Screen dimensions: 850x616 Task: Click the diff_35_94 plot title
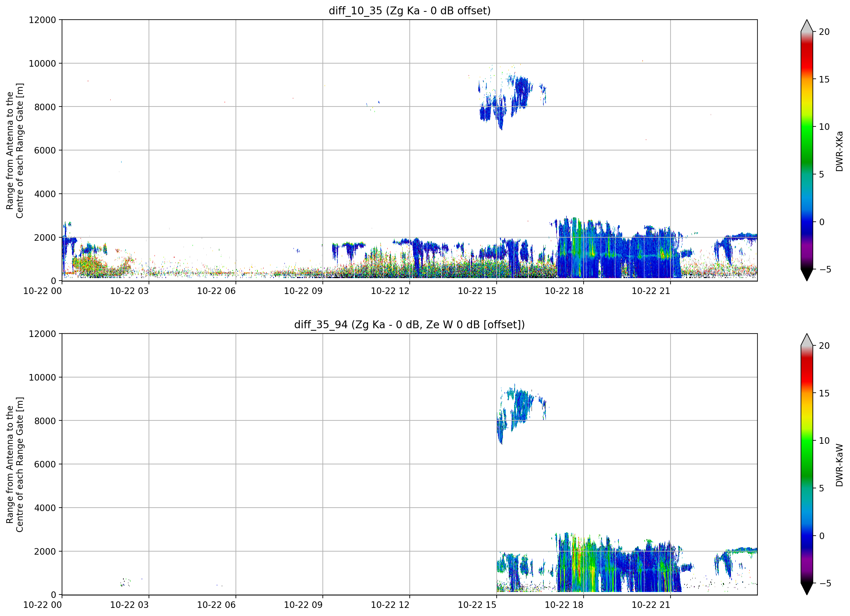[x=410, y=325]
